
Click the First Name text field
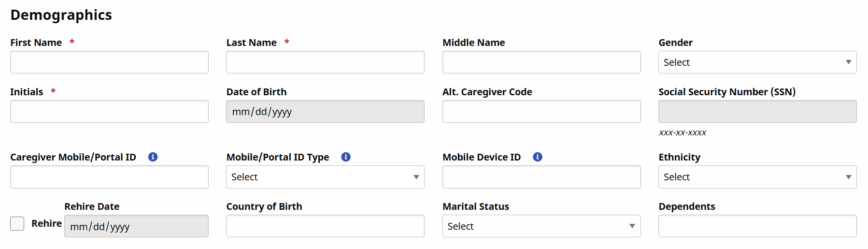[x=109, y=62]
